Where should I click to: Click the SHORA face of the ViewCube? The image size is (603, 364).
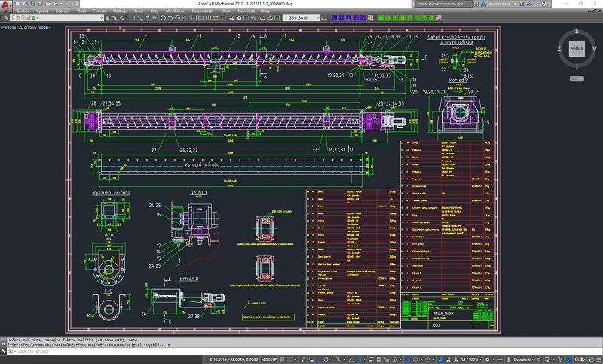coord(577,47)
